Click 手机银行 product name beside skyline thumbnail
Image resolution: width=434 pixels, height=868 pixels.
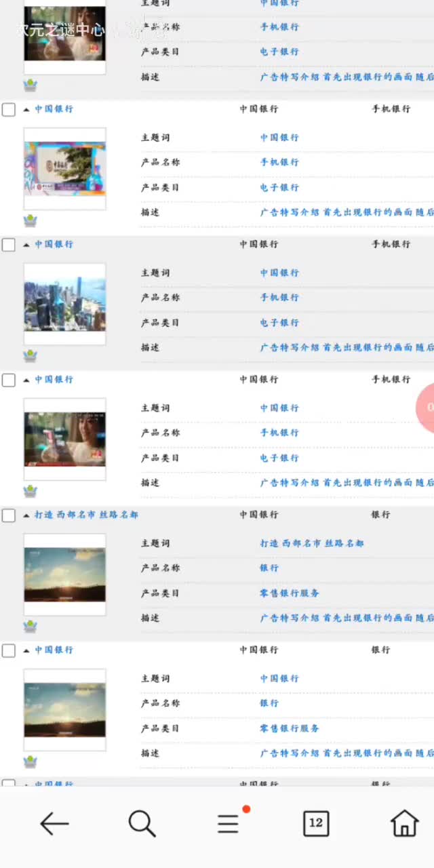tap(279, 298)
